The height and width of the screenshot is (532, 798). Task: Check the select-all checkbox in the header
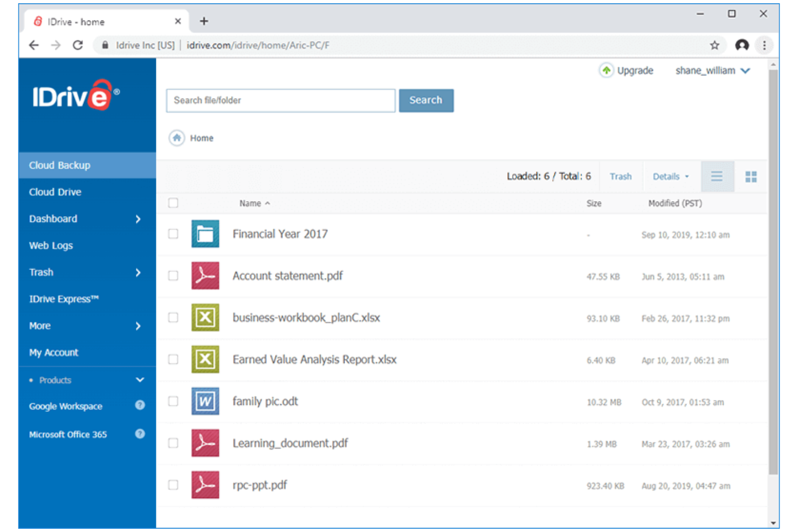pyautogui.click(x=173, y=203)
